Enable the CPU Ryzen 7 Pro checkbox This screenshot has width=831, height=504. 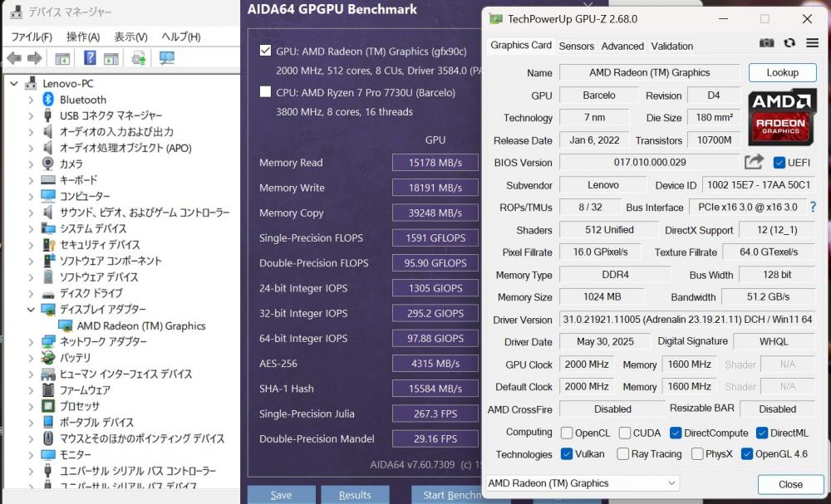point(265,92)
